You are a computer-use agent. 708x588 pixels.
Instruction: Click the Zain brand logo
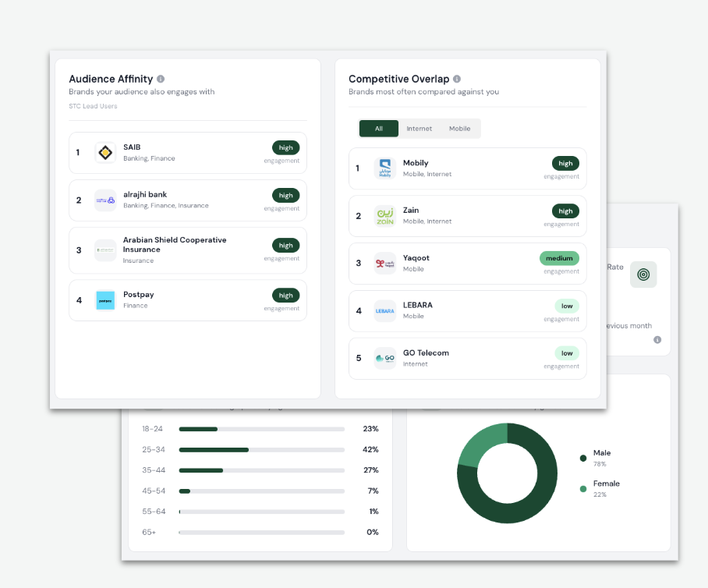point(385,216)
